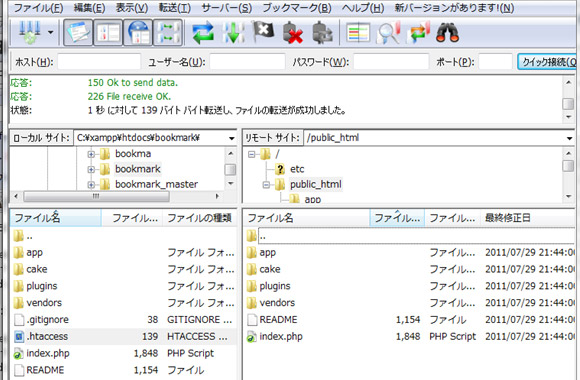Open the Site Manager dropdown arrow
The image size is (580, 380).
(50, 33)
